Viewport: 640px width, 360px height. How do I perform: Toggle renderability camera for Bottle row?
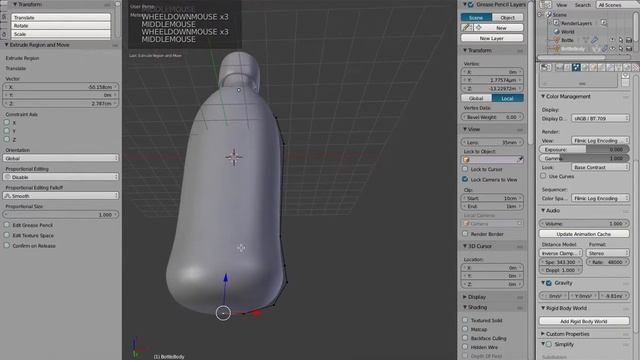(629, 40)
